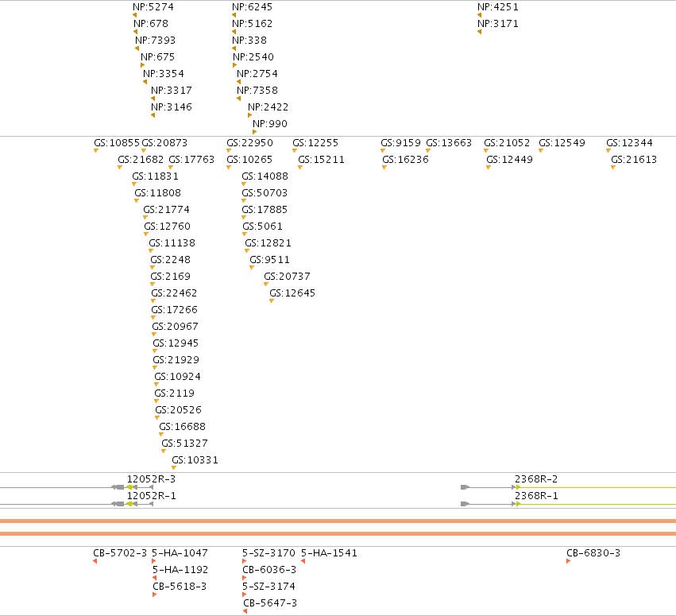Click the GS:12549 label
Image resolution: width=676 pixels, height=616 pixels.
pyautogui.click(x=562, y=143)
